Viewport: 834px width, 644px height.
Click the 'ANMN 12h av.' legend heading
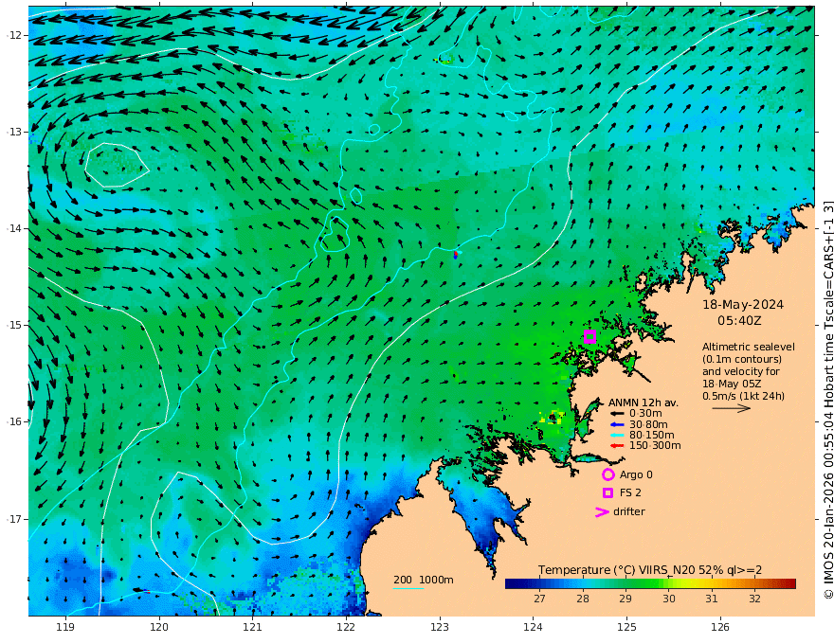pos(644,402)
